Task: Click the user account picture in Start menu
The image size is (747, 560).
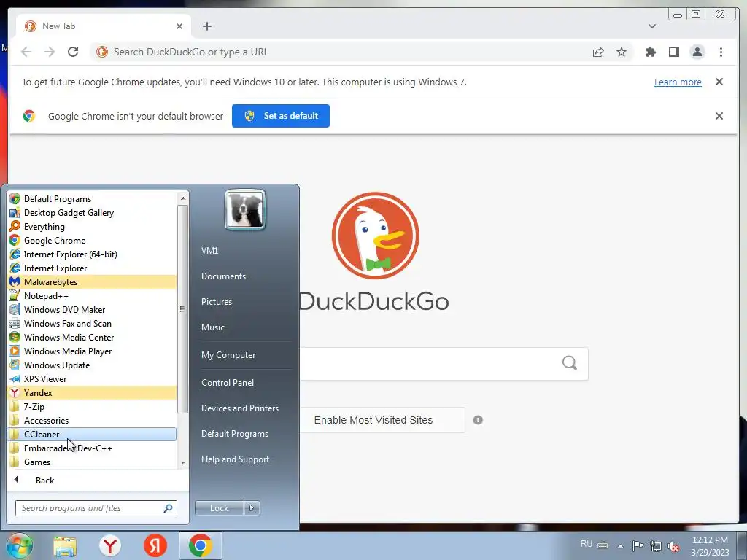Action: pos(245,209)
